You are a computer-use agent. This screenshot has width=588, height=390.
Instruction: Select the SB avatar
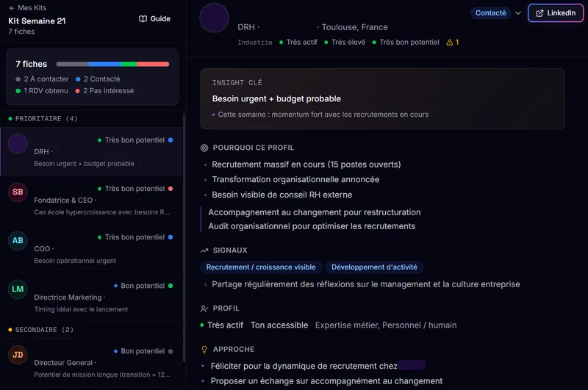18,192
